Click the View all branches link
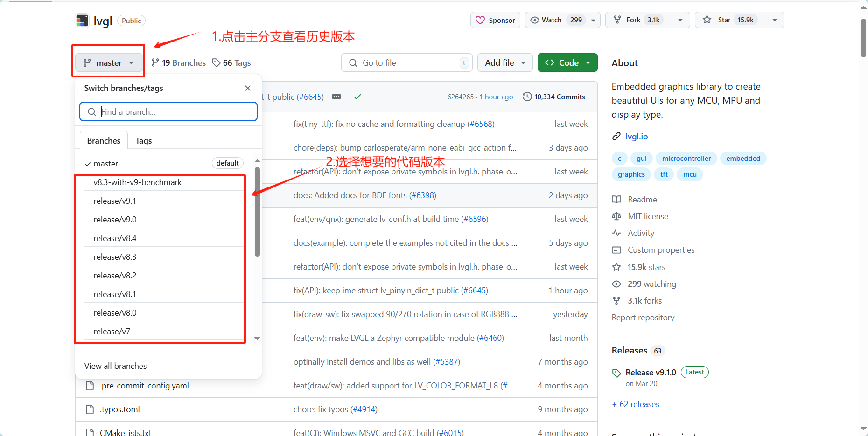The height and width of the screenshot is (436, 868). 115,366
